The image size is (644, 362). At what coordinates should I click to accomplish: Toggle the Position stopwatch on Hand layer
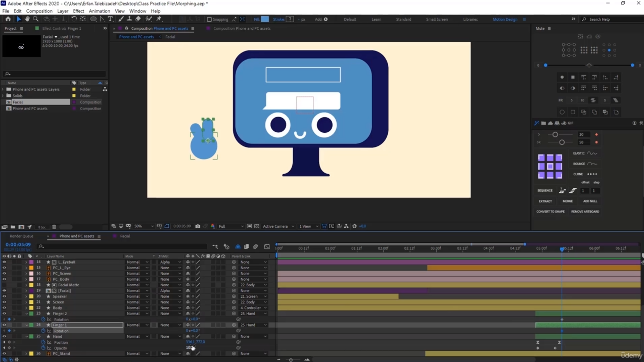tap(43, 342)
